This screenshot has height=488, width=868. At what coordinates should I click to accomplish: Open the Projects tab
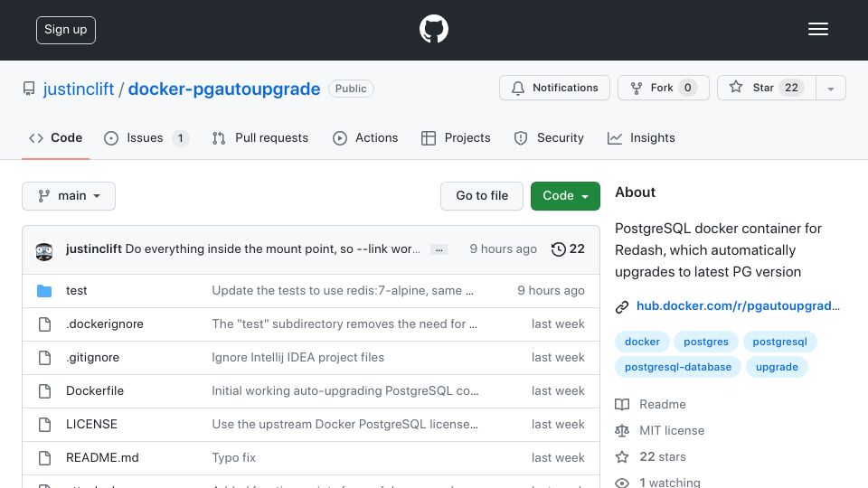(x=456, y=137)
